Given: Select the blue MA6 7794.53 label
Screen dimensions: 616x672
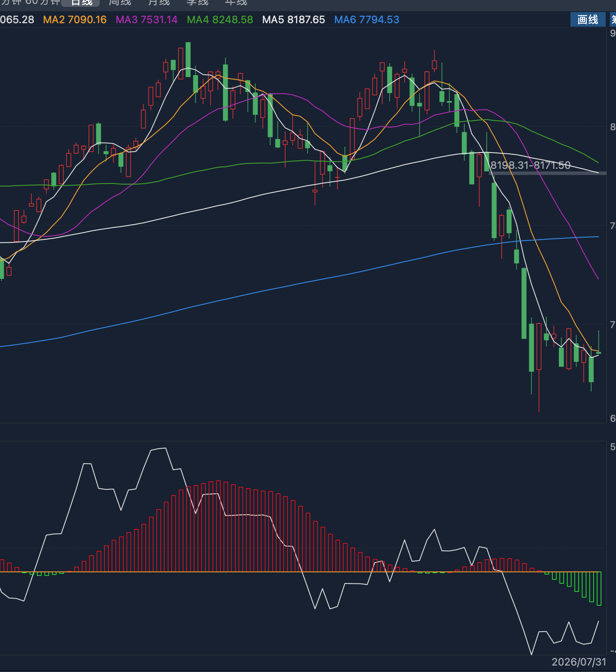Looking at the screenshot, I should [x=366, y=20].
